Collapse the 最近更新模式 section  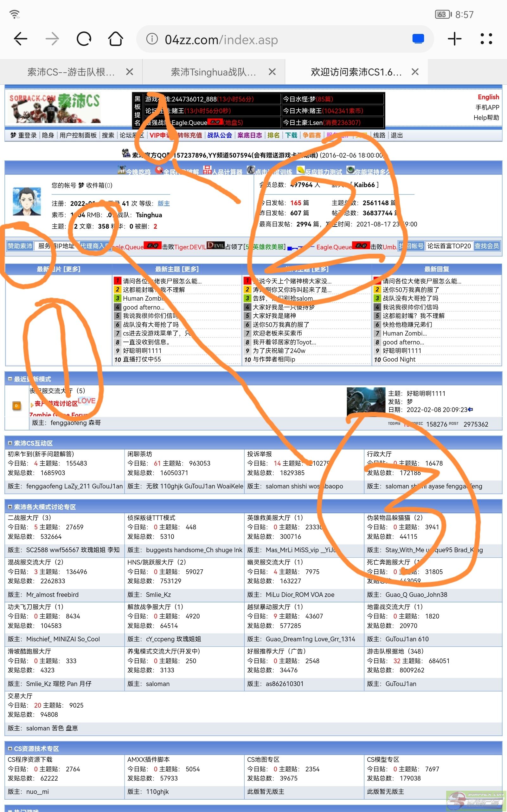point(10,379)
